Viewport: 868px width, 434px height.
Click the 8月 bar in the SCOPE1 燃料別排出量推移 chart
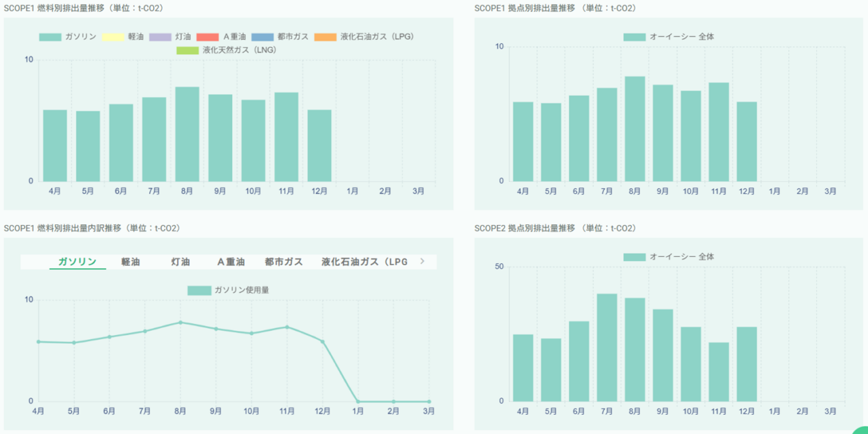click(x=187, y=134)
